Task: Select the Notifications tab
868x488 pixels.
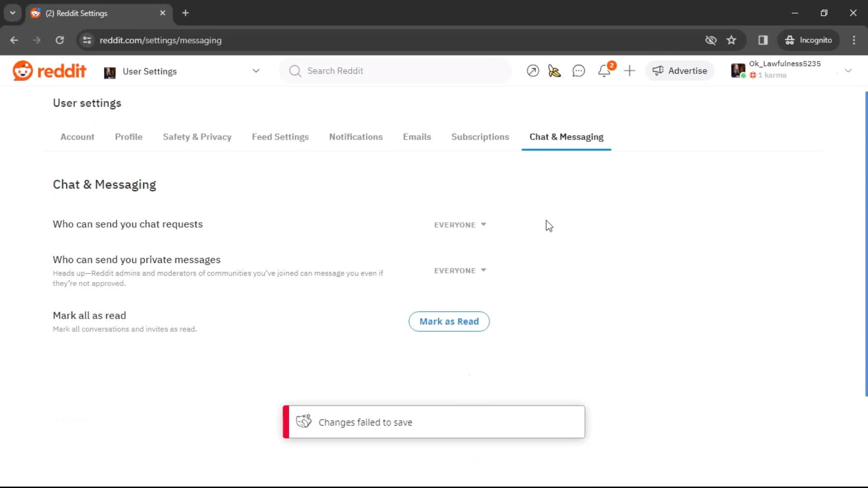Action: pos(356,136)
